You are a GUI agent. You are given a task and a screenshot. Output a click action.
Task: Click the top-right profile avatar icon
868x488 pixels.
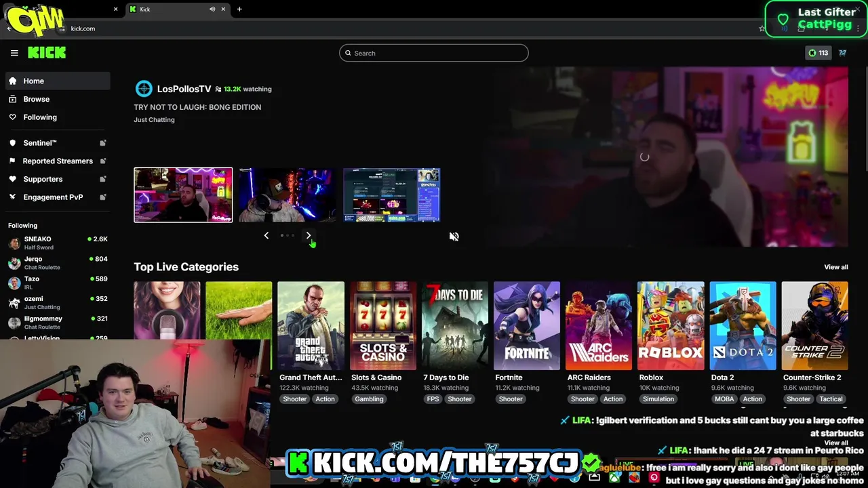click(x=842, y=53)
